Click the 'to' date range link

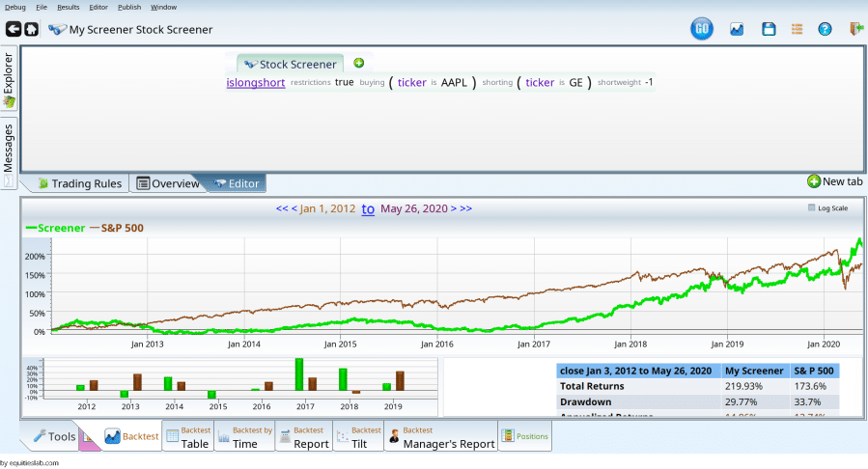click(368, 209)
